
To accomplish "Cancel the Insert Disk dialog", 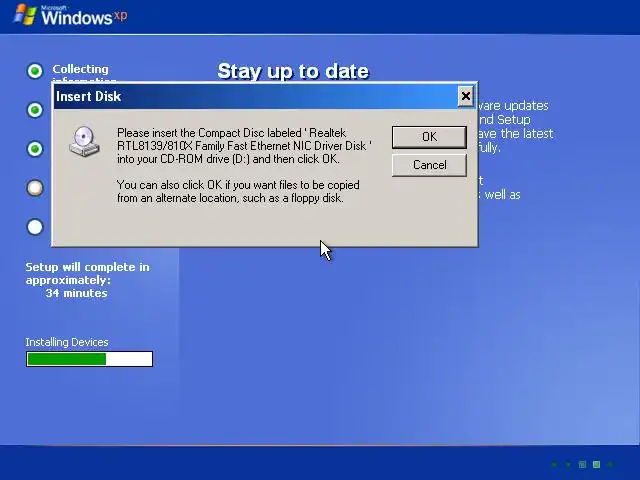I will click(429, 165).
